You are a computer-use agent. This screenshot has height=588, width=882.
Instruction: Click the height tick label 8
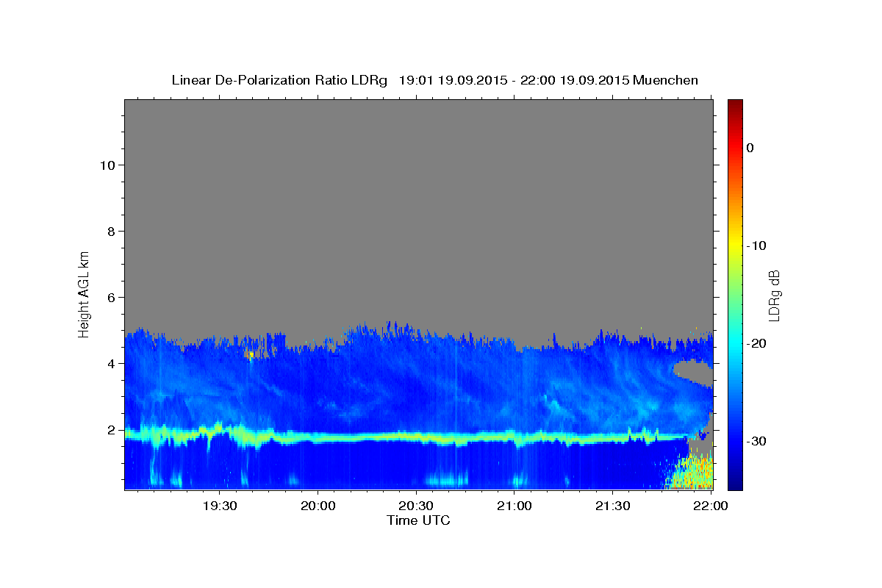tap(110, 231)
